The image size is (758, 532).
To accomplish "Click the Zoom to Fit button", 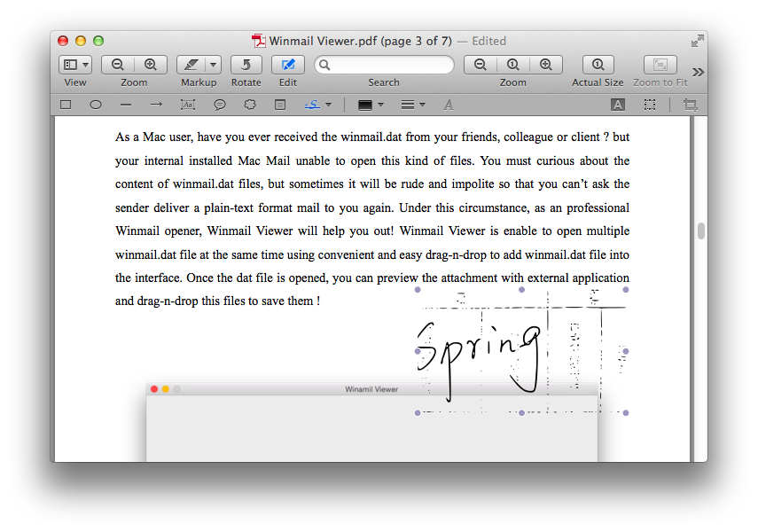I will (x=660, y=65).
